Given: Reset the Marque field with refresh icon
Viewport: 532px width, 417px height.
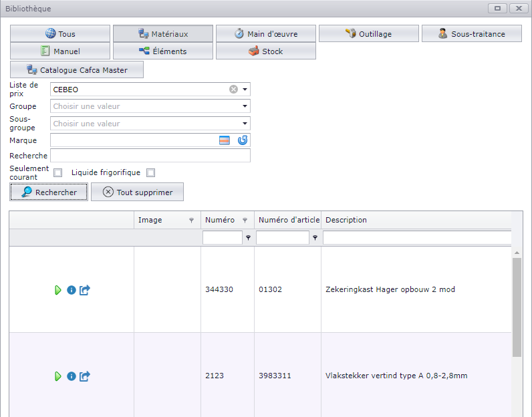Looking at the screenshot, I should (243, 140).
